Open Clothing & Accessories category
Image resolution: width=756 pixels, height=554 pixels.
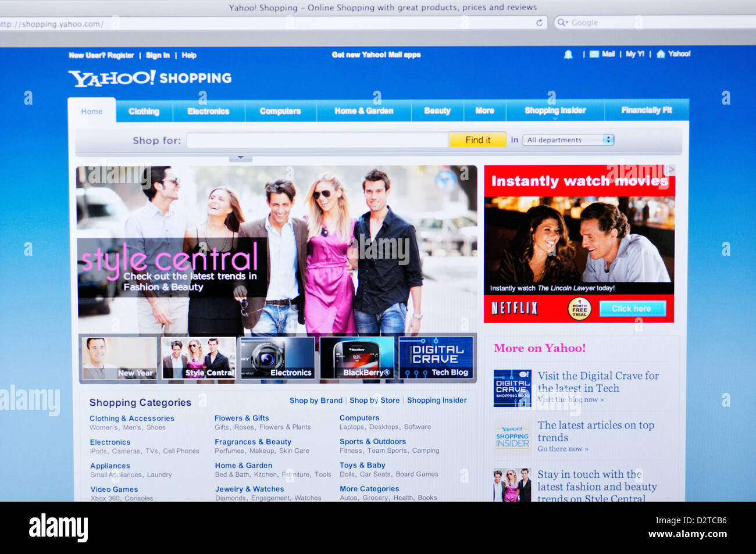[x=132, y=419]
